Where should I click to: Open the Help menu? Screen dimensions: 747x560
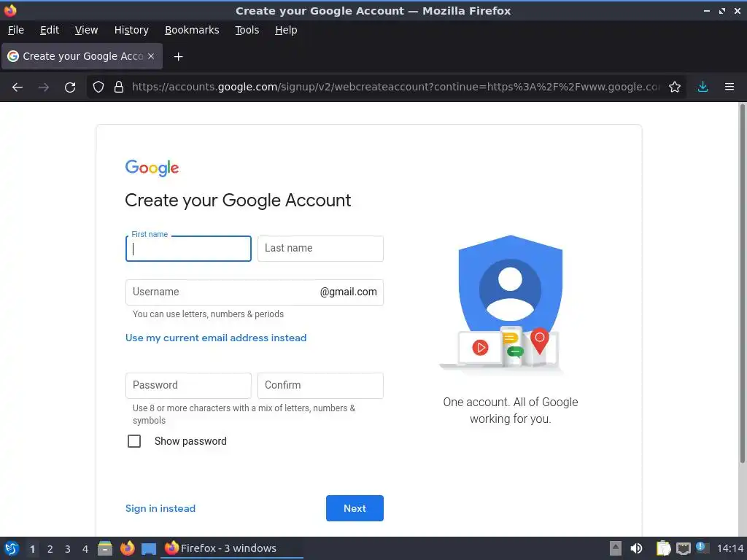coord(286,30)
